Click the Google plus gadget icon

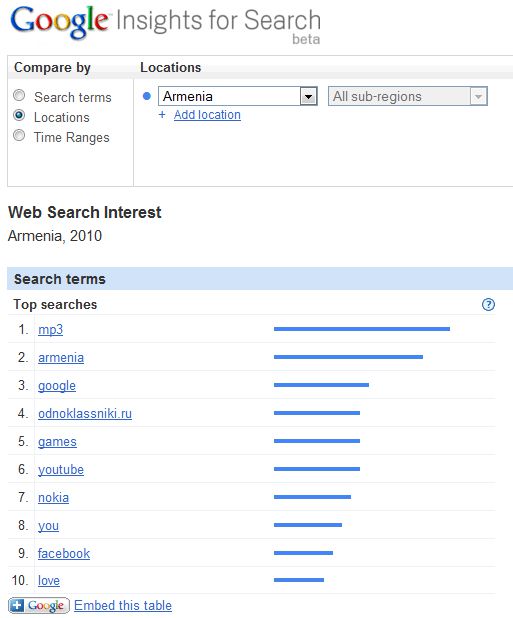pos(39,605)
